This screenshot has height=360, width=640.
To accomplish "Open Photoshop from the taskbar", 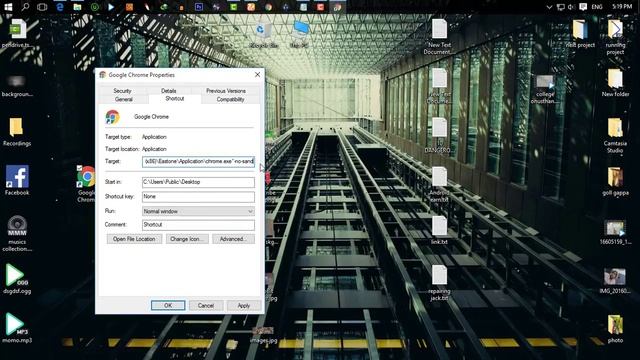I will pos(199,7).
